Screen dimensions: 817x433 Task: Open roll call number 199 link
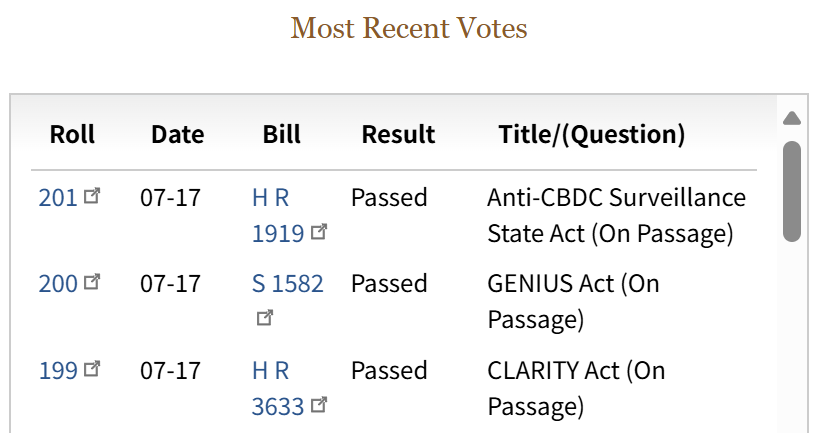[58, 371]
